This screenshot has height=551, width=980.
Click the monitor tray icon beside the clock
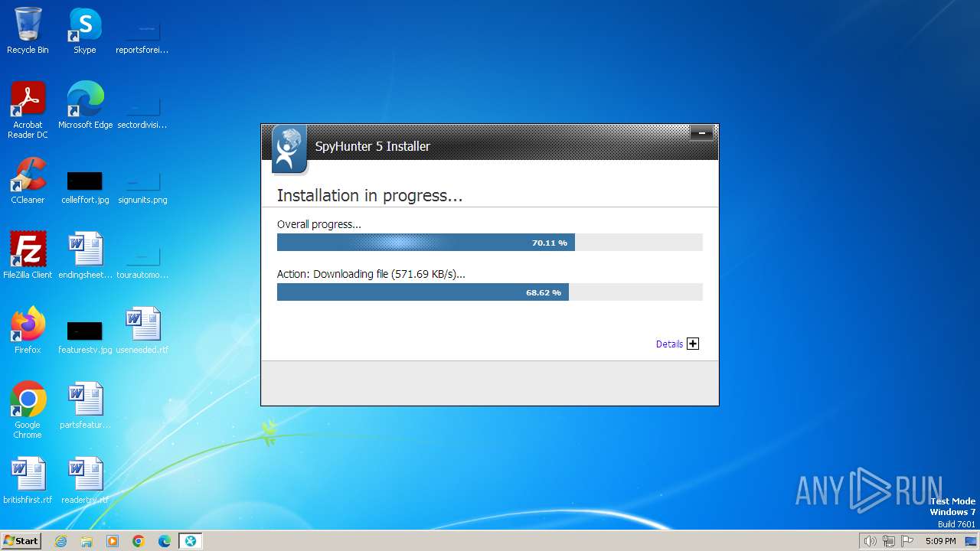point(970,541)
